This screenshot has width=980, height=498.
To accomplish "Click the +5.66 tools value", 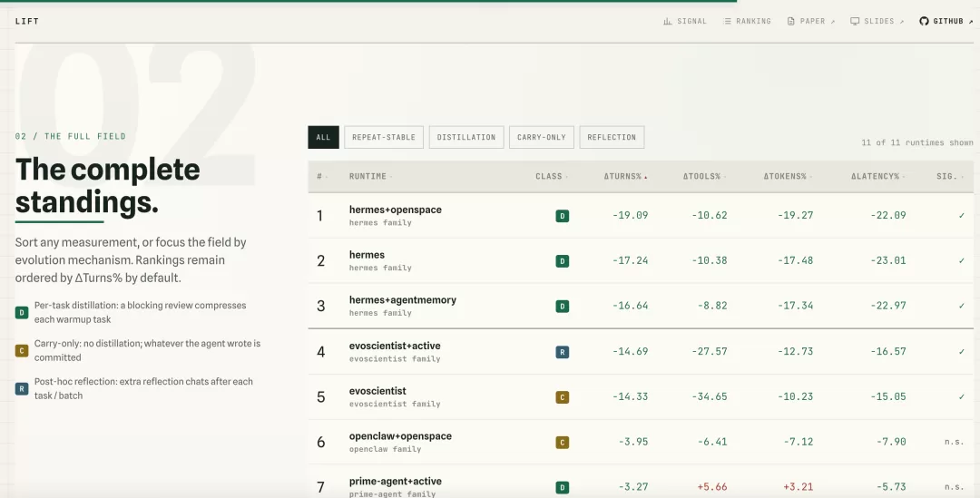I will [712, 487].
